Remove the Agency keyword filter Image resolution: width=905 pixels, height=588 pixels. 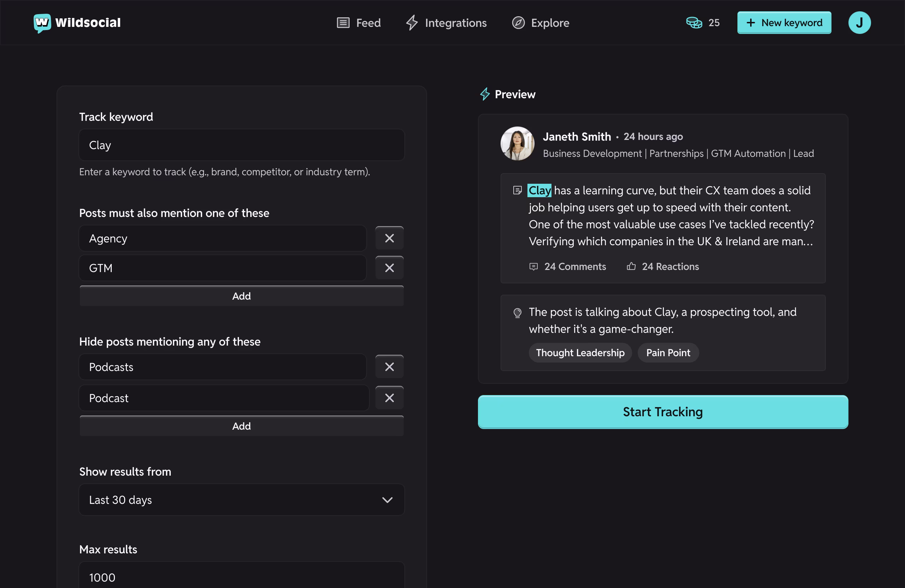389,238
